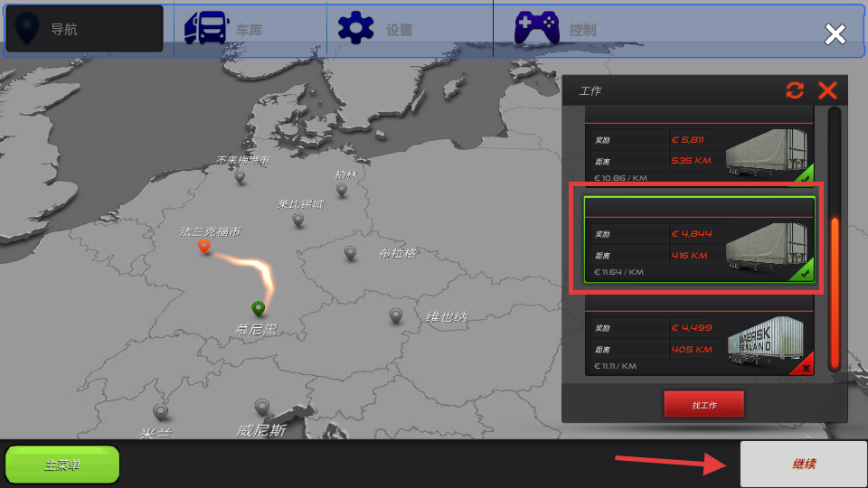This screenshot has width=868, height=488.
Task: Select the Bremerhaven (不来梅港市) map pin
Action: [x=240, y=176]
